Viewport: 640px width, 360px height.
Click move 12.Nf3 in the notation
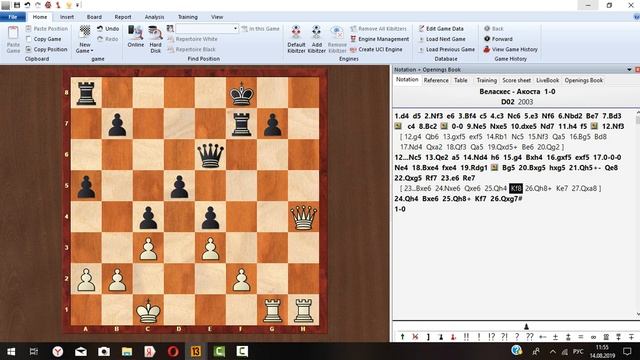(613, 127)
